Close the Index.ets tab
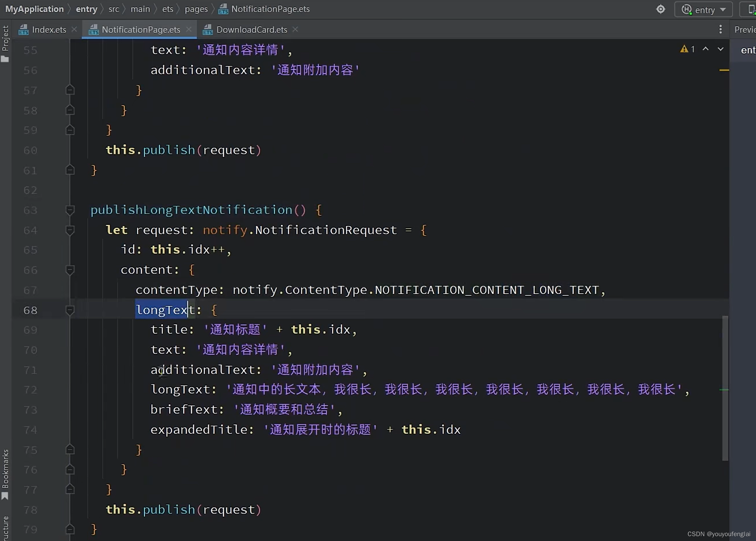 coord(74,30)
